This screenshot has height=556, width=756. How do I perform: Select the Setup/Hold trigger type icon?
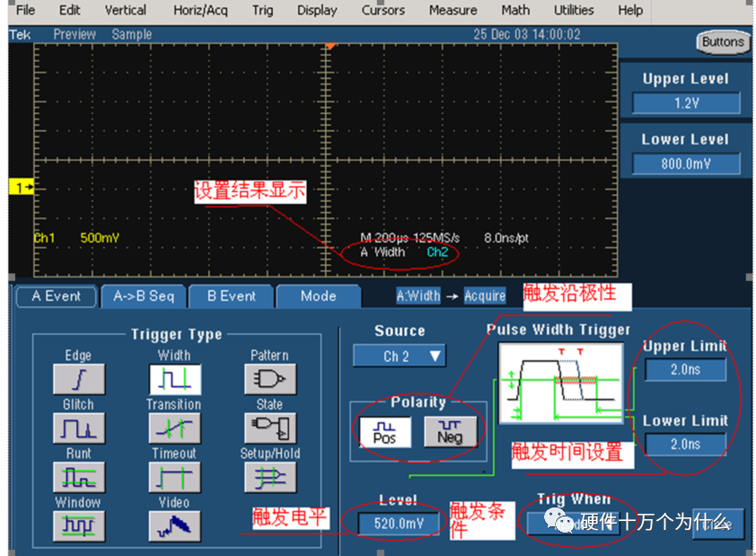pyautogui.click(x=268, y=476)
